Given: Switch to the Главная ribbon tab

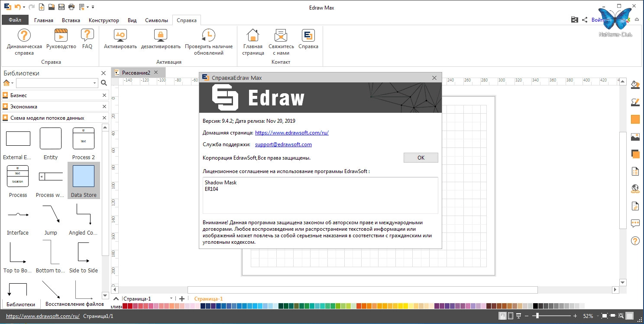Looking at the screenshot, I should [44, 20].
